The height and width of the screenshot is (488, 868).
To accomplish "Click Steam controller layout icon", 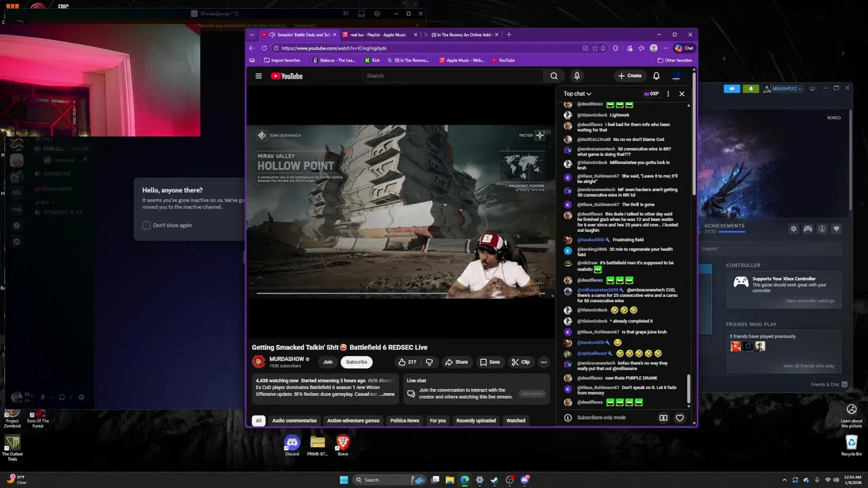I will click(808, 229).
